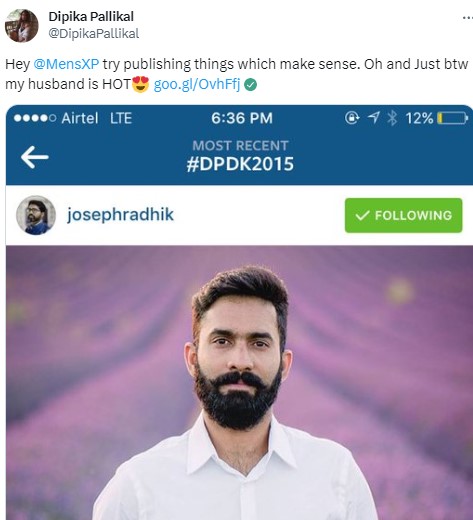Tap the rotation lock status icon

[352, 118]
